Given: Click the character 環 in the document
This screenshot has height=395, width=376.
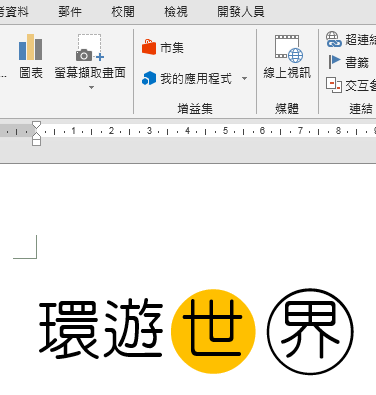Looking at the screenshot, I should [69, 329].
